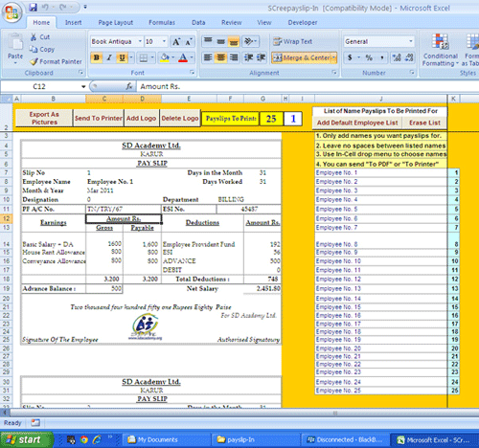This screenshot has height=448, width=479.
Task: Decrease the cell indent
Action: (x=249, y=57)
